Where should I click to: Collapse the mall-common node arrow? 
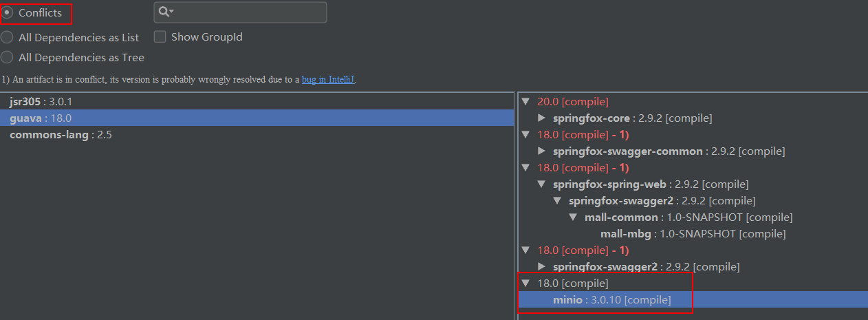pyautogui.click(x=574, y=217)
